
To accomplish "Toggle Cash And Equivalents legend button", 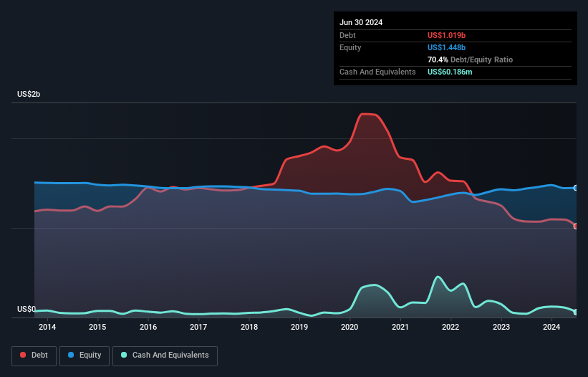I will [x=165, y=355].
